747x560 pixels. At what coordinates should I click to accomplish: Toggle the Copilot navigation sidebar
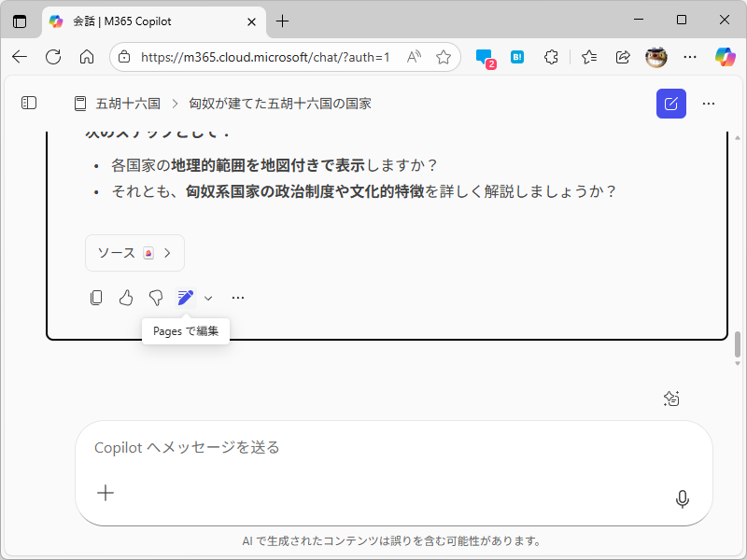28,103
